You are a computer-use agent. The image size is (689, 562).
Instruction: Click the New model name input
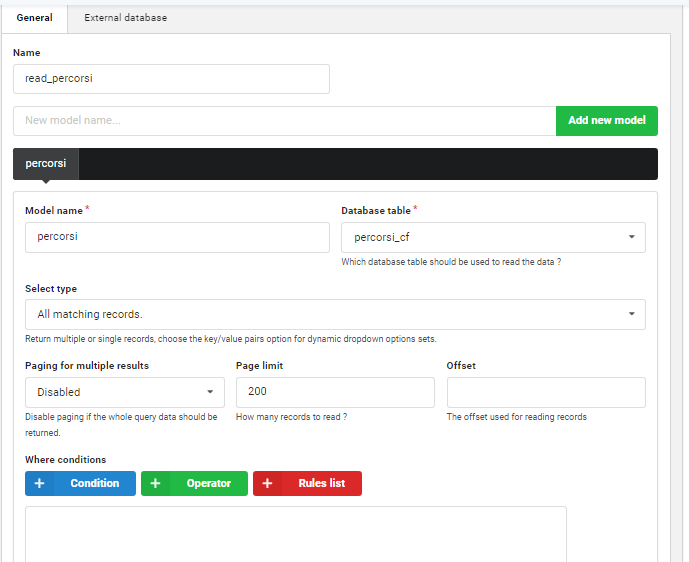[284, 121]
